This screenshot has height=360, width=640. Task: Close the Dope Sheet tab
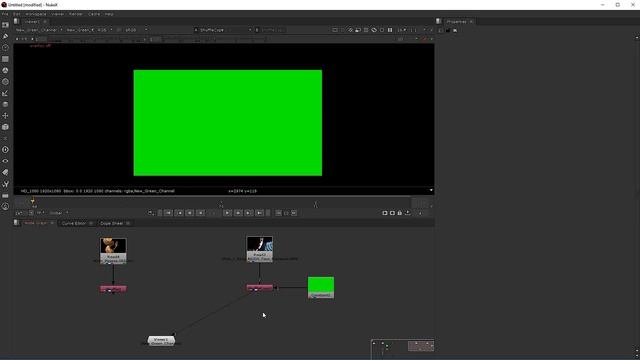click(128, 223)
